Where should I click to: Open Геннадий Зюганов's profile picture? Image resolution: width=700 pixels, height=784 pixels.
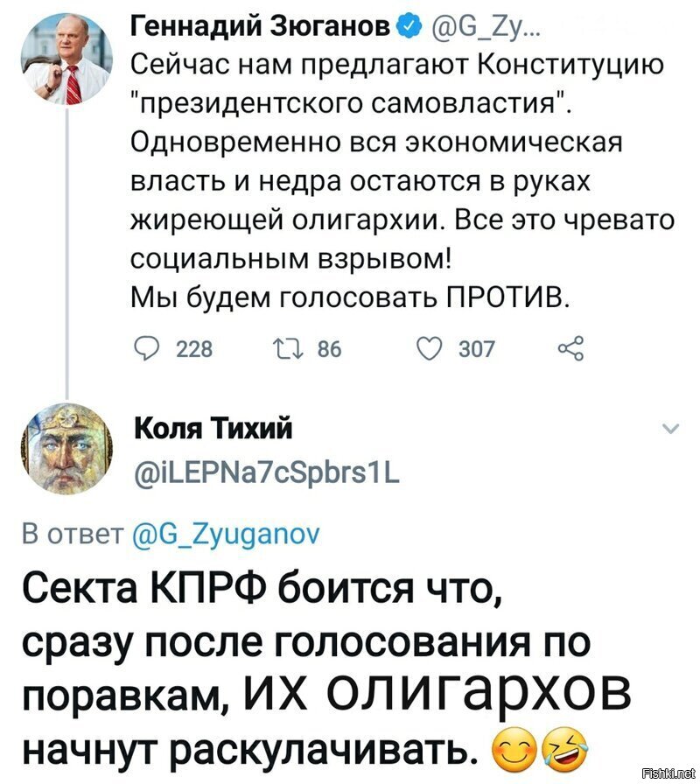click(x=66, y=59)
